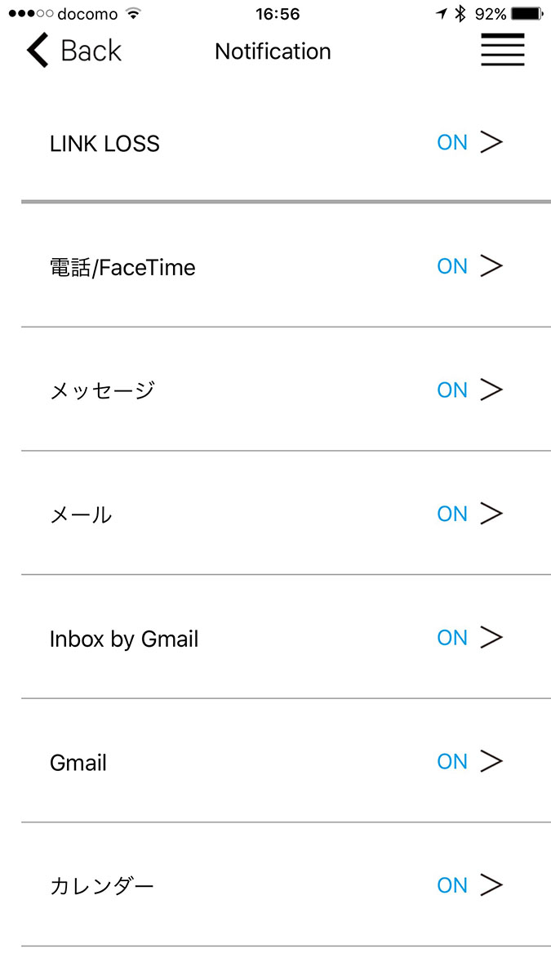Screen dimensions: 551x980
Task: Select the Notification title
Action: pos(273,51)
